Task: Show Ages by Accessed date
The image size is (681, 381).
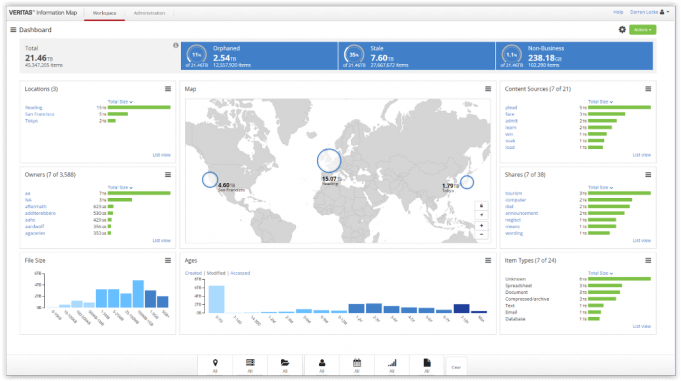Action: click(x=240, y=273)
